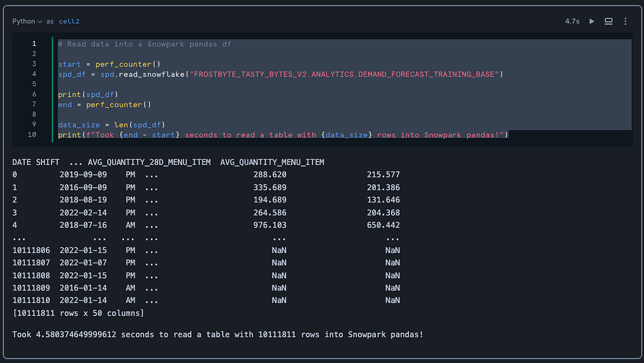The width and height of the screenshot is (644, 363).
Task: Select value 976.103 in row 4
Action: coord(270,225)
